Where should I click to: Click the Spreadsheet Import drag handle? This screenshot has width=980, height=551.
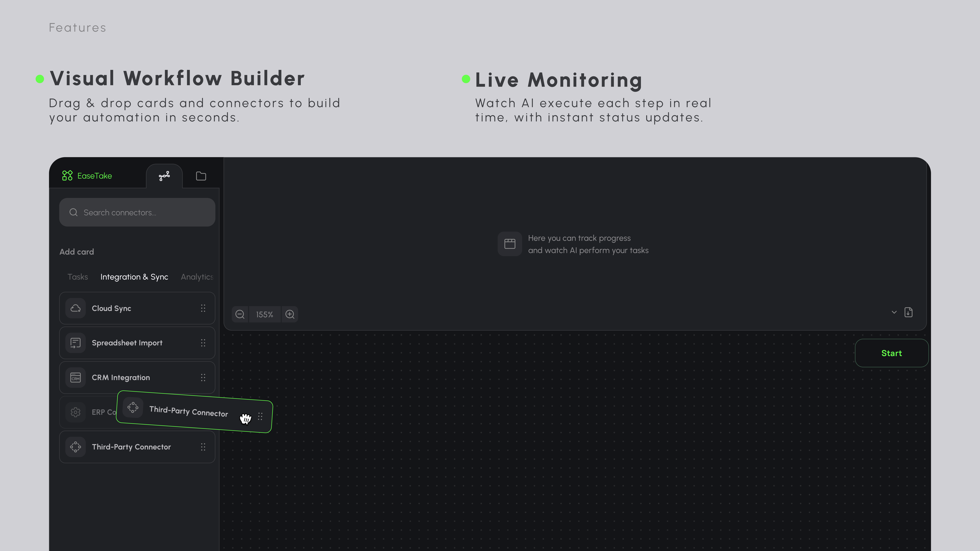[x=203, y=343]
